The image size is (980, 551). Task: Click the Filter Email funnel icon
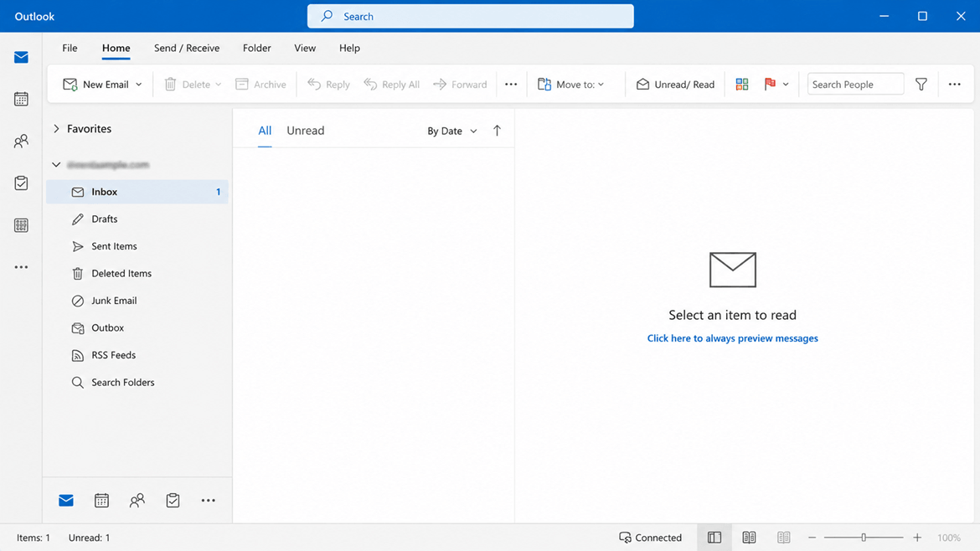(x=921, y=85)
